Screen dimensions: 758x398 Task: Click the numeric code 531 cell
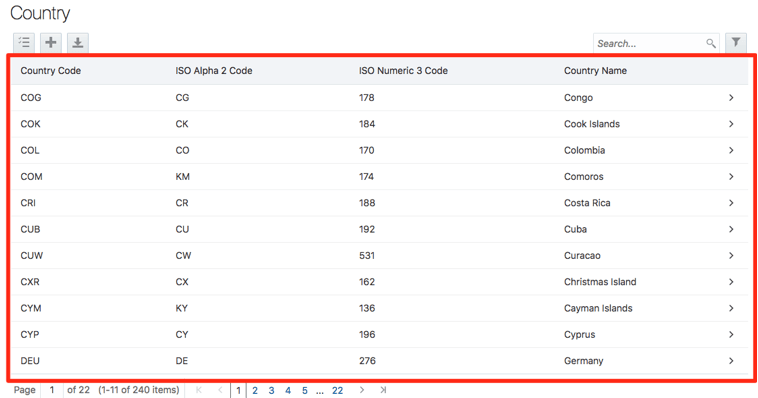click(x=366, y=255)
